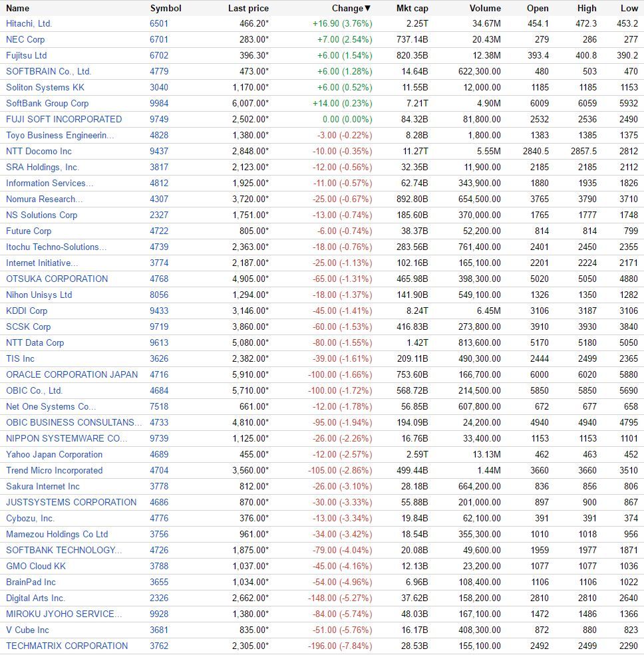Sort by Last price column header
The image size is (644, 655).
pos(248,9)
